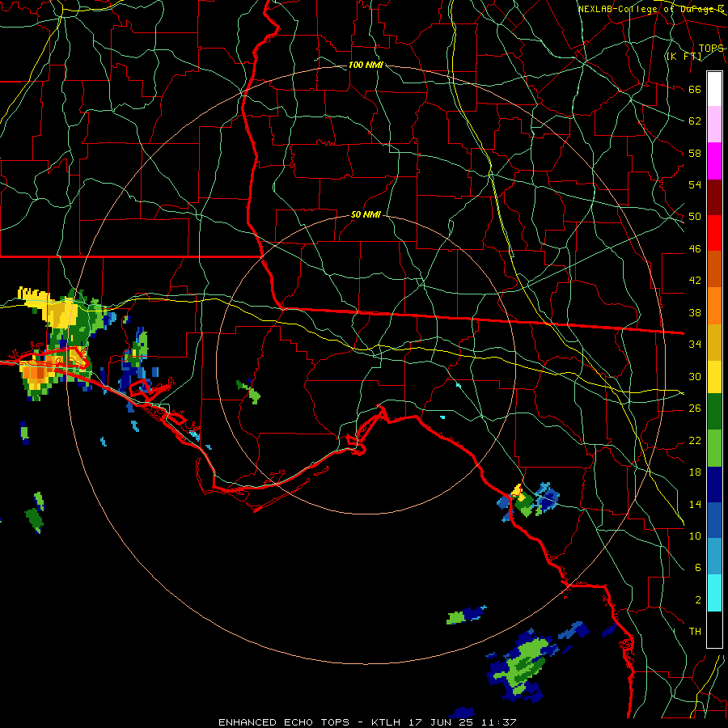This screenshot has height=728, width=728.
Task: Click the legend value "38"
Action: click(695, 312)
